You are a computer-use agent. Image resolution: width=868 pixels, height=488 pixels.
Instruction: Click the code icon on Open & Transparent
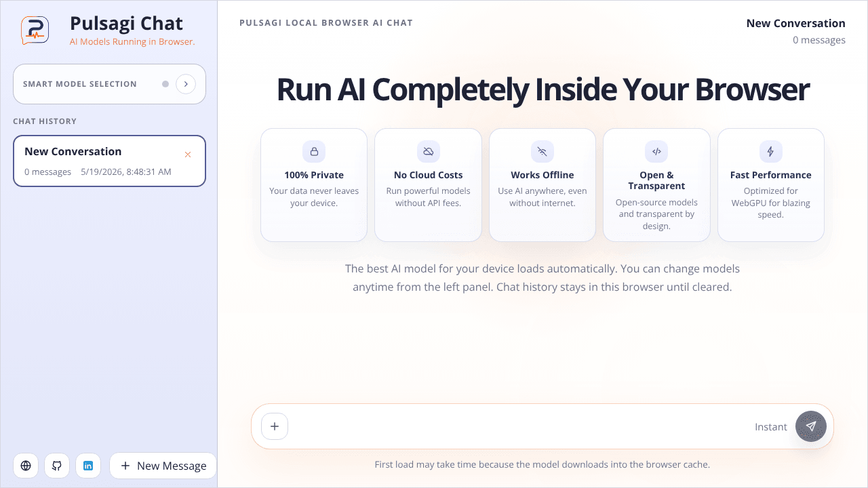656,152
